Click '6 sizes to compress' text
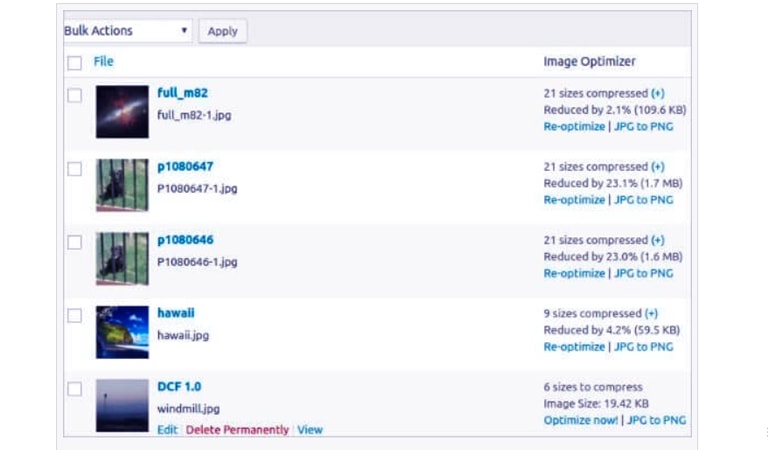 tap(593, 387)
